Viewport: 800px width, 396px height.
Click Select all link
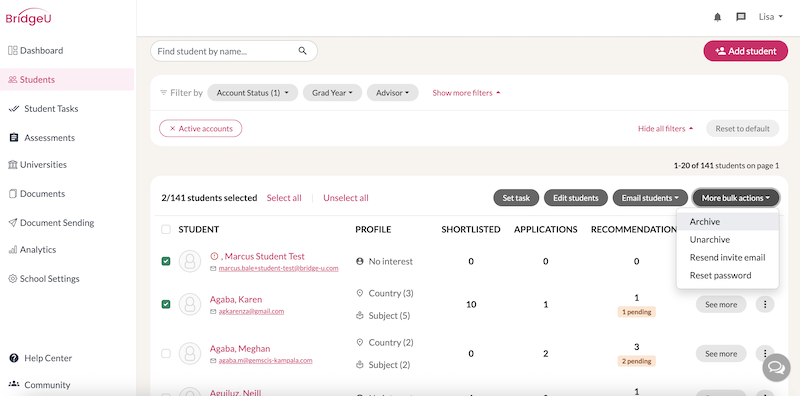[284, 198]
